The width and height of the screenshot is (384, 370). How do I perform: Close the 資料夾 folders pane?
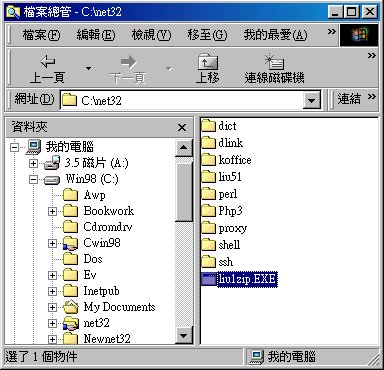pyautogui.click(x=182, y=127)
